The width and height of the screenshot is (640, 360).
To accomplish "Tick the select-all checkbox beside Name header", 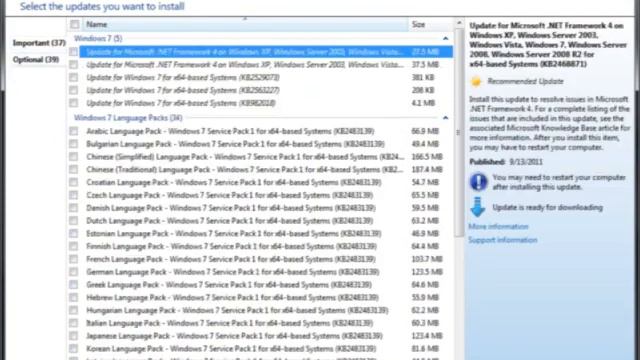I will 75,24.
